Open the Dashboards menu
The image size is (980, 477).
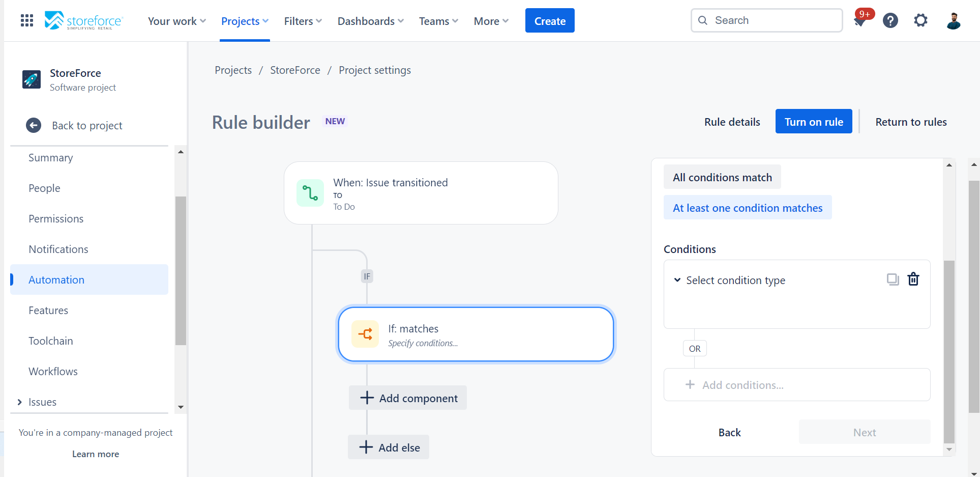click(x=370, y=21)
